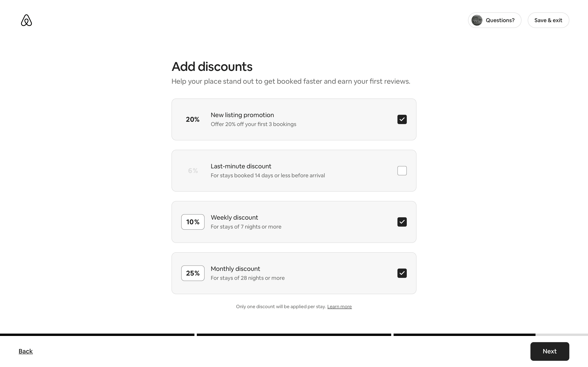The width and height of the screenshot is (588, 367).
Task: Click the Airbnb logo icon
Action: tap(26, 20)
